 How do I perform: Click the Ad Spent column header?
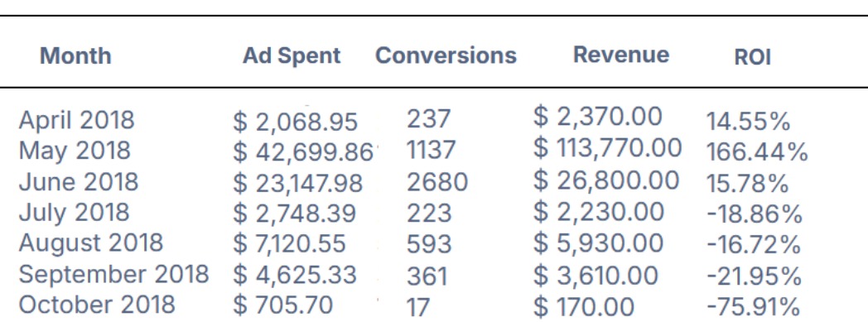tap(292, 55)
